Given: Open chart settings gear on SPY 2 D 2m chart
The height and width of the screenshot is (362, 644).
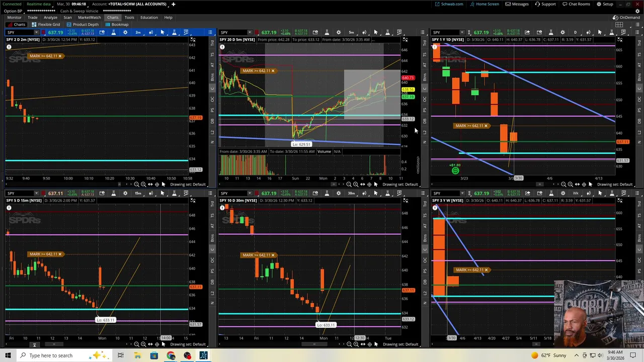Looking at the screenshot, I should pos(125,32).
